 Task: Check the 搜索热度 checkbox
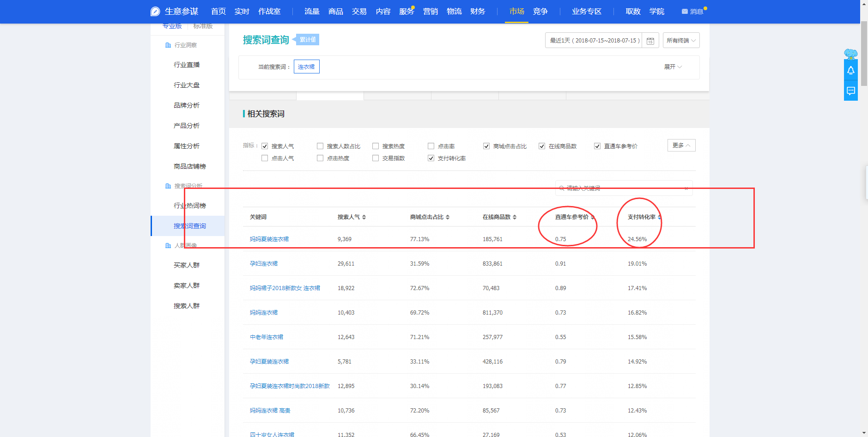click(x=376, y=146)
